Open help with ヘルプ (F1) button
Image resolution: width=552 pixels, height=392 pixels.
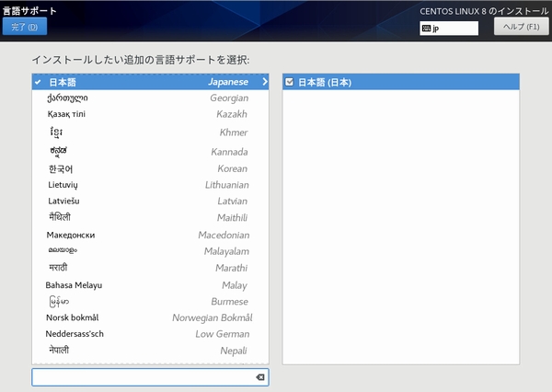(x=521, y=27)
